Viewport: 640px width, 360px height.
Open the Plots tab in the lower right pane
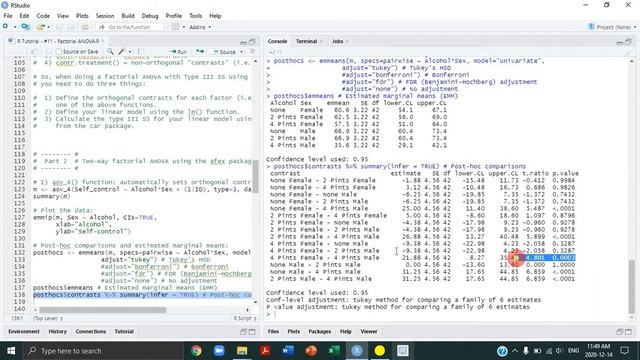293,331
